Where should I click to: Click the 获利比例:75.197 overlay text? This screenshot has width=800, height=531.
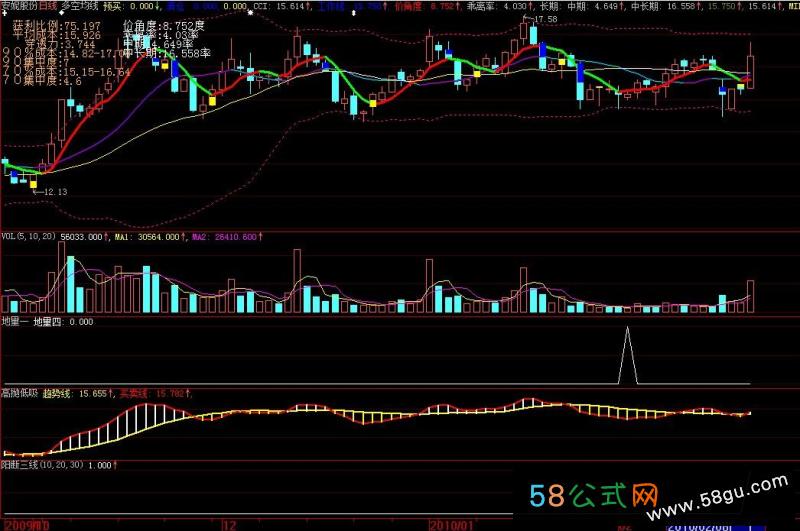[57, 26]
